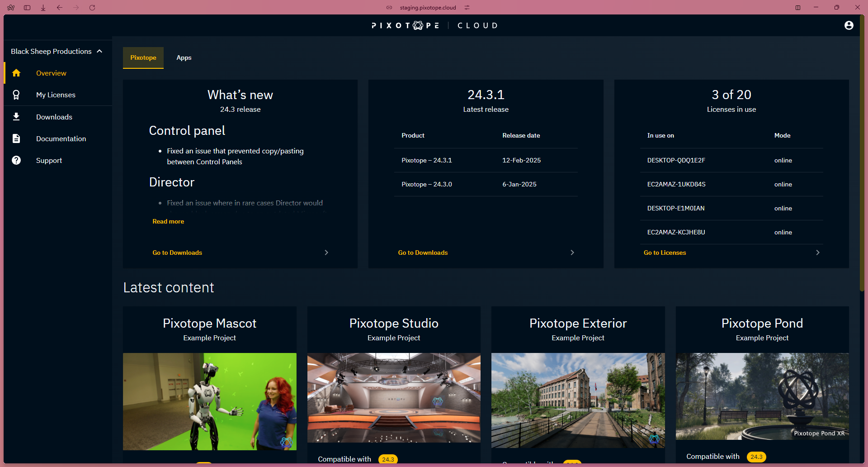The image size is (868, 467).
Task: Click the browser back arrow
Action: click(x=60, y=8)
